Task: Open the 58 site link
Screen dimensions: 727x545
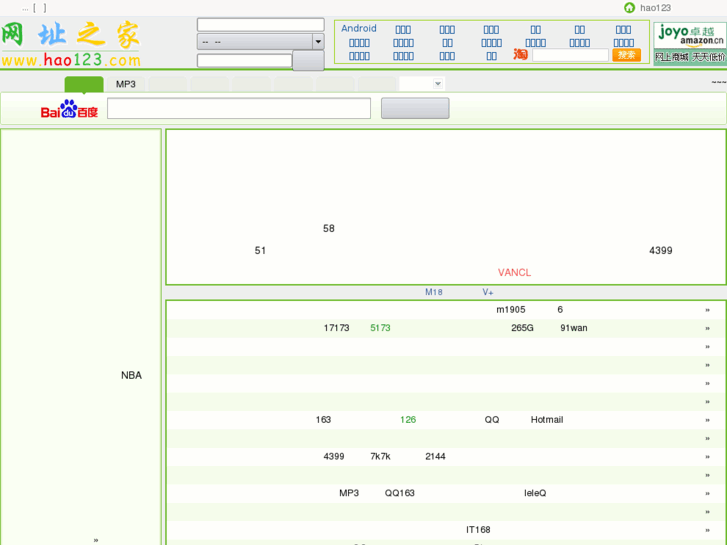Action: 329,228
